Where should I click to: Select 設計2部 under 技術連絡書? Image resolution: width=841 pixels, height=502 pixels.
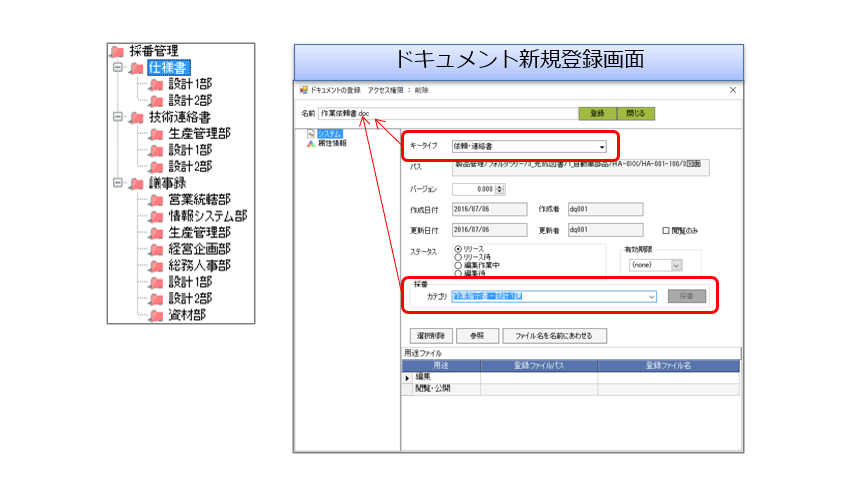point(190,167)
